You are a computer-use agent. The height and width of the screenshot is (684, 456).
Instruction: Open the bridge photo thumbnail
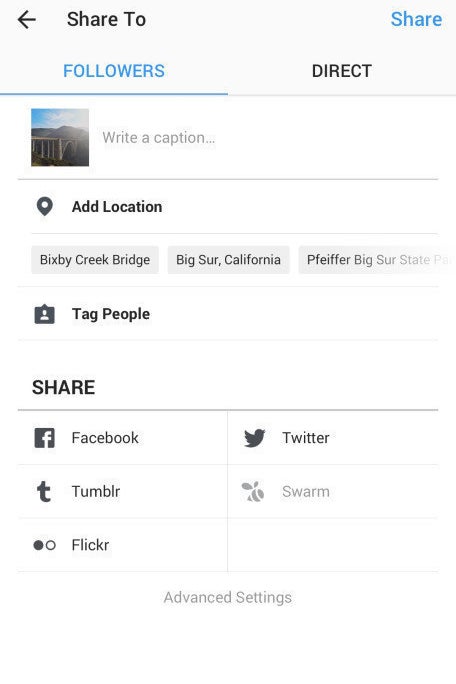60,137
